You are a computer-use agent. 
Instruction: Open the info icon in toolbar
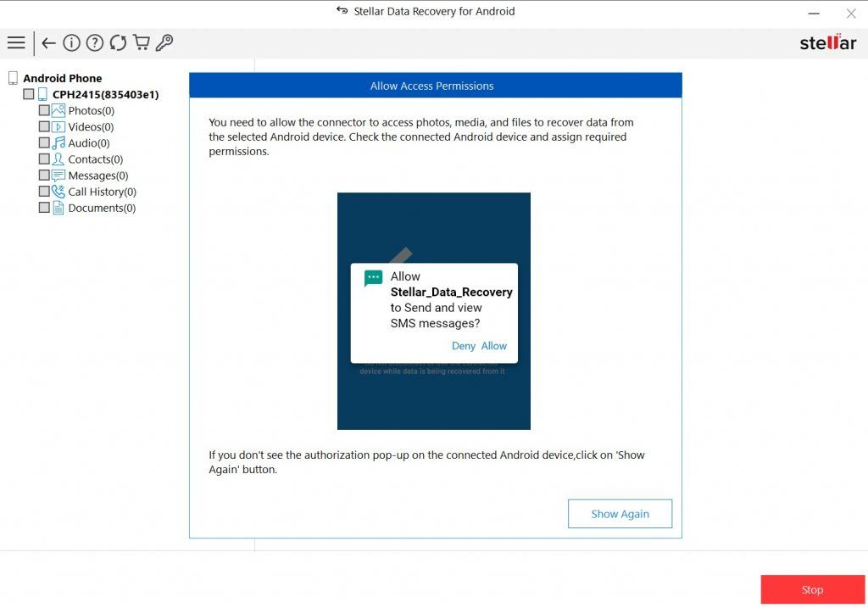(71, 42)
